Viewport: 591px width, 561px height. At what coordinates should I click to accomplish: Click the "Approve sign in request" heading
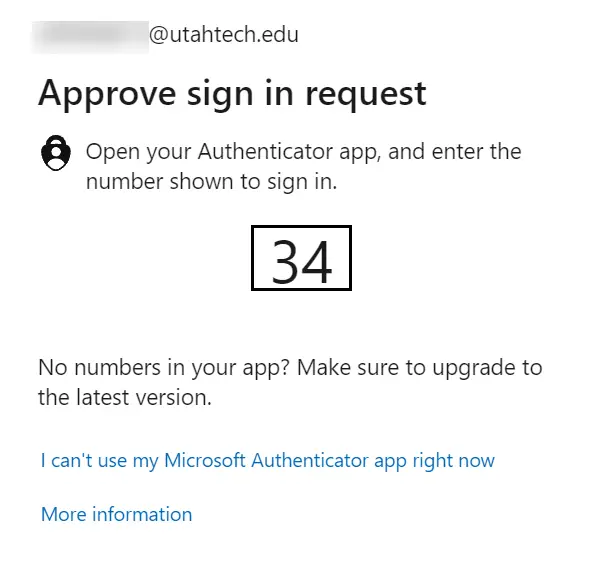pos(232,95)
